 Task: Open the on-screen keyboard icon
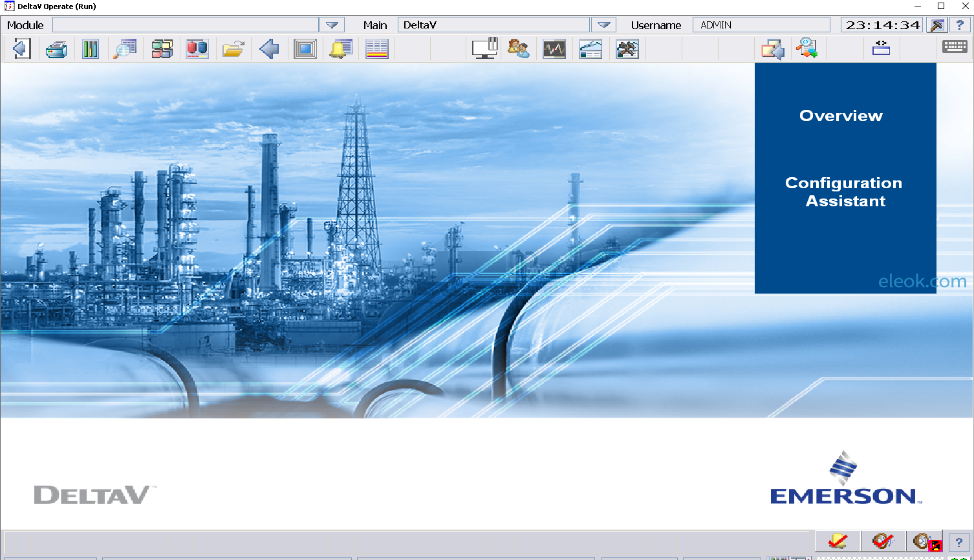click(x=955, y=47)
